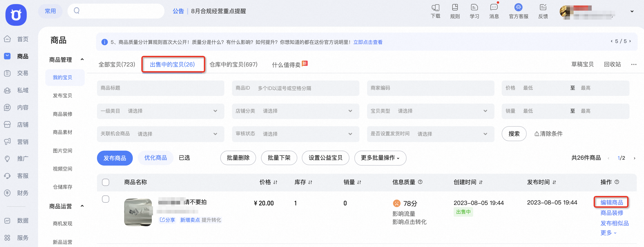Screen dimensions: 644x247
Task: Click the Qianniu logo icon
Action: point(16,15)
